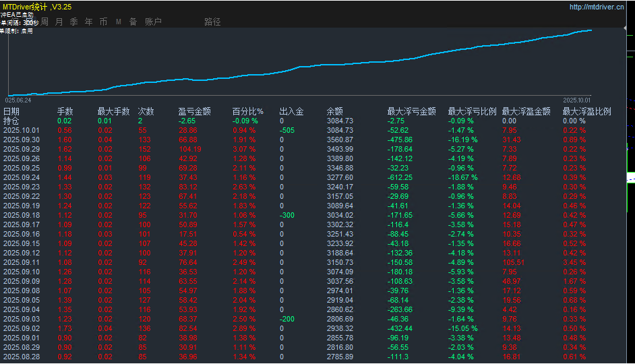Image resolution: width=635 pixels, height=364 pixels.
Task: Select the 持仓 row label
Action: pyautogui.click(x=11, y=121)
